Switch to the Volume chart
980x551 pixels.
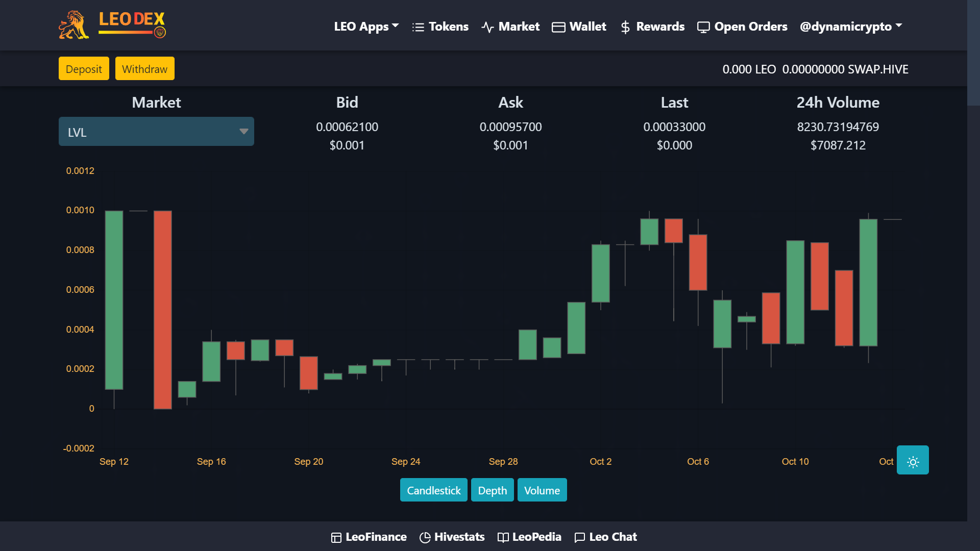pyautogui.click(x=542, y=490)
